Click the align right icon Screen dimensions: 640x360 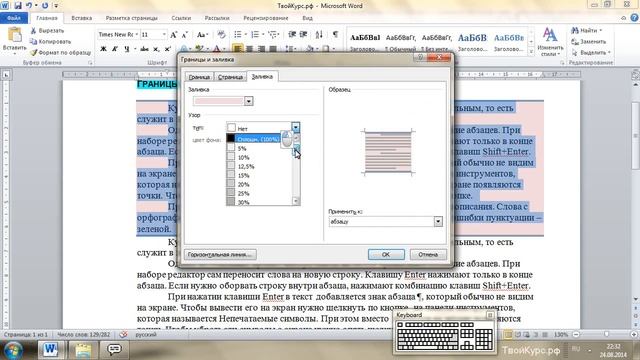tap(261, 49)
